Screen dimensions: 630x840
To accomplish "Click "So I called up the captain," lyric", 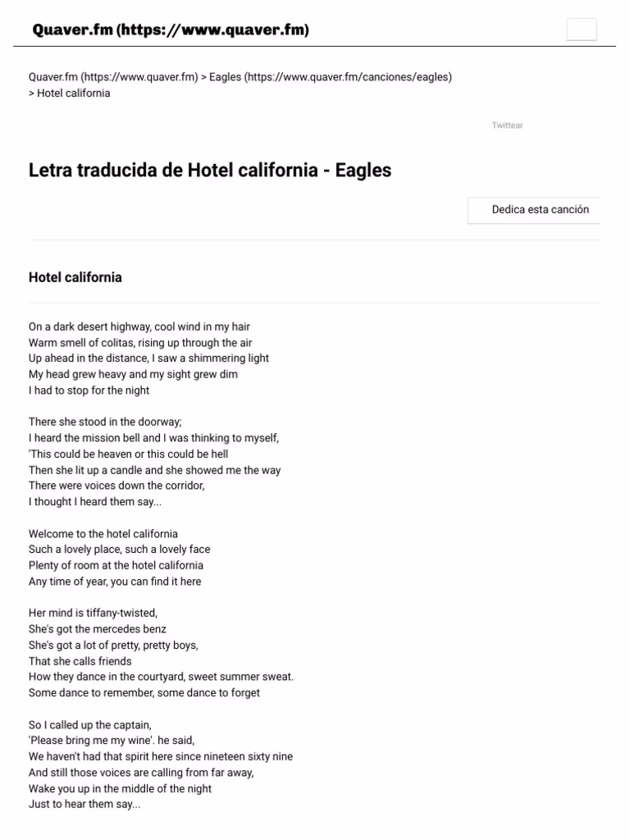I will point(90,724).
